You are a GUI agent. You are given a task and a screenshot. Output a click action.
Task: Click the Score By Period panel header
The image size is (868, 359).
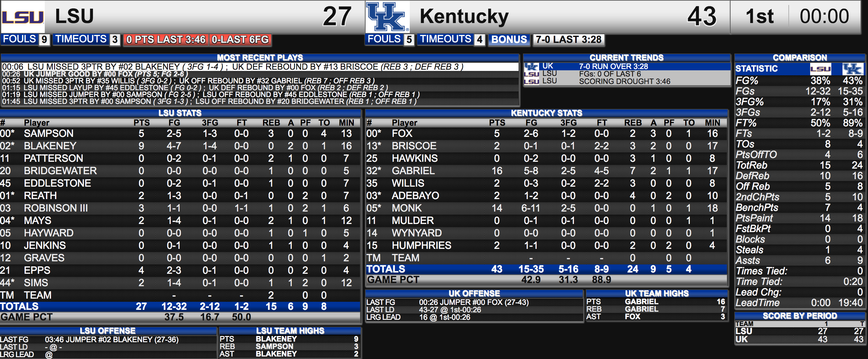[x=799, y=316]
